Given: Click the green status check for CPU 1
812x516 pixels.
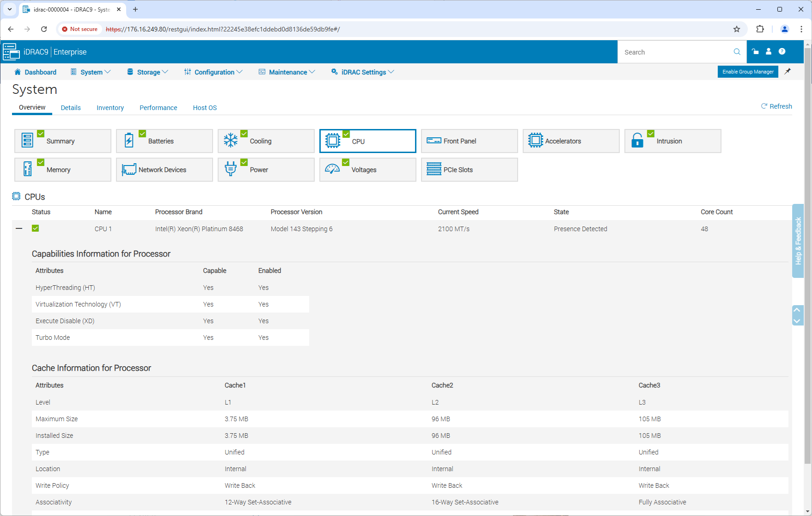Looking at the screenshot, I should click(x=35, y=228).
